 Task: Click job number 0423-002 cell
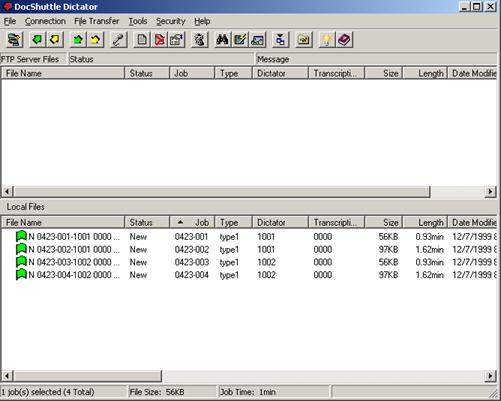192,249
